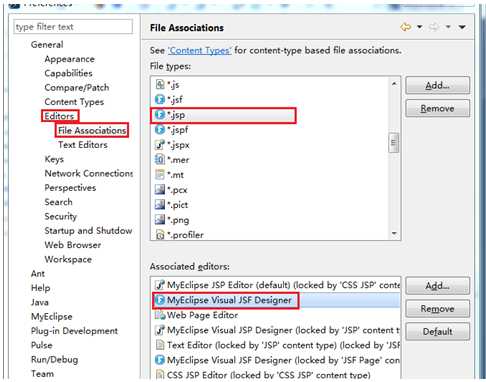Select Perspectives preferences

pyautogui.click(x=70, y=188)
